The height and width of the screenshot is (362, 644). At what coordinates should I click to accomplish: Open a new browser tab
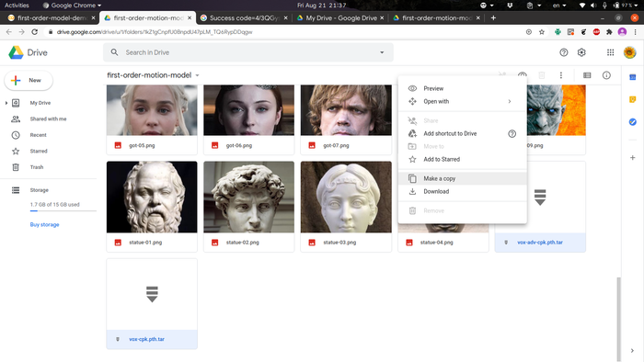tap(493, 18)
